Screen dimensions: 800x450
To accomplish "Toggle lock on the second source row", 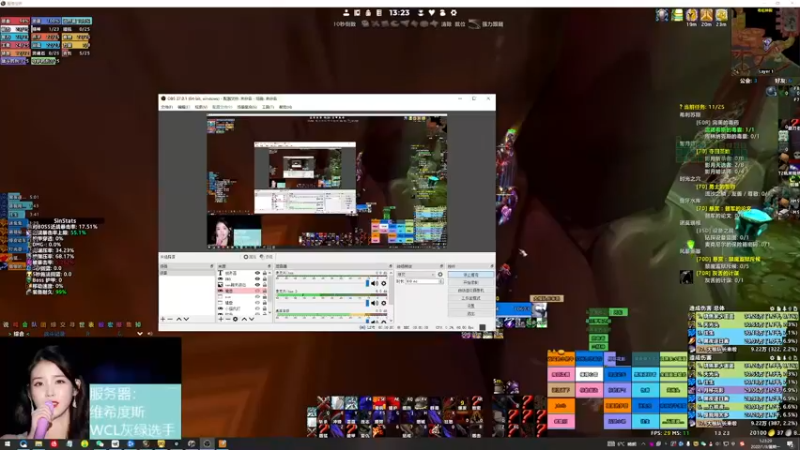I will tap(264, 279).
